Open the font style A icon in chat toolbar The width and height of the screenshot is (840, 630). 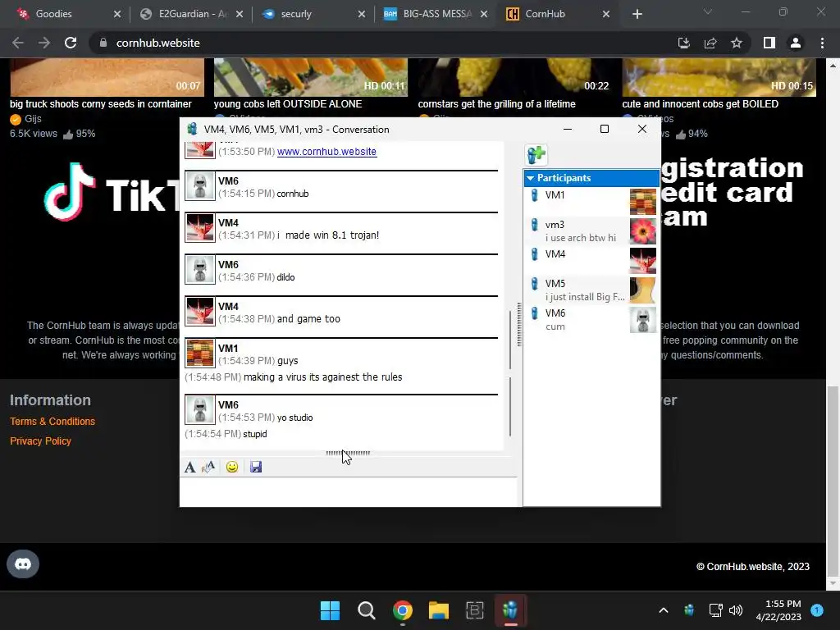(189, 467)
